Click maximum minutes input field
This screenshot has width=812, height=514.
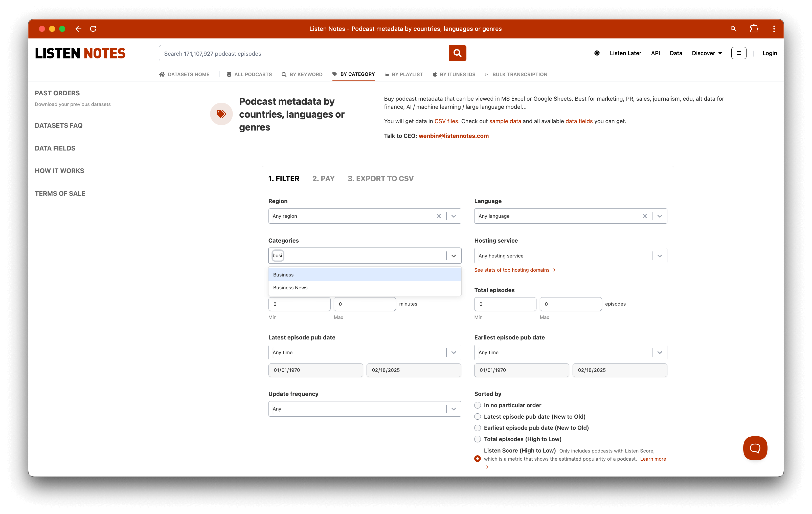click(x=364, y=304)
